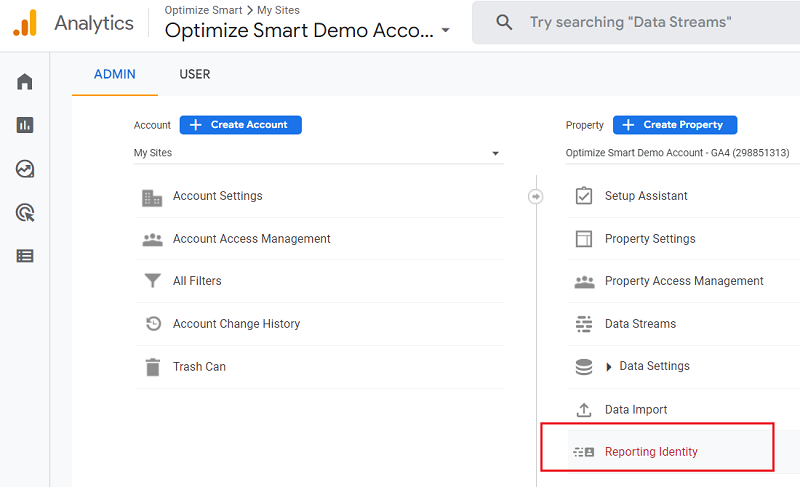This screenshot has height=487, width=800.
Task: Click the Analytics title text
Action: [94, 23]
